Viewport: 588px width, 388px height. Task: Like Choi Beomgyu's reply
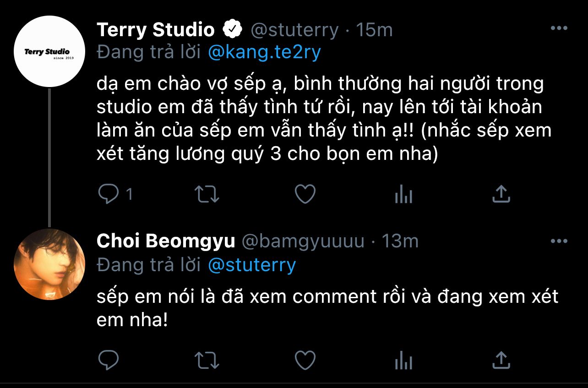coord(305,360)
